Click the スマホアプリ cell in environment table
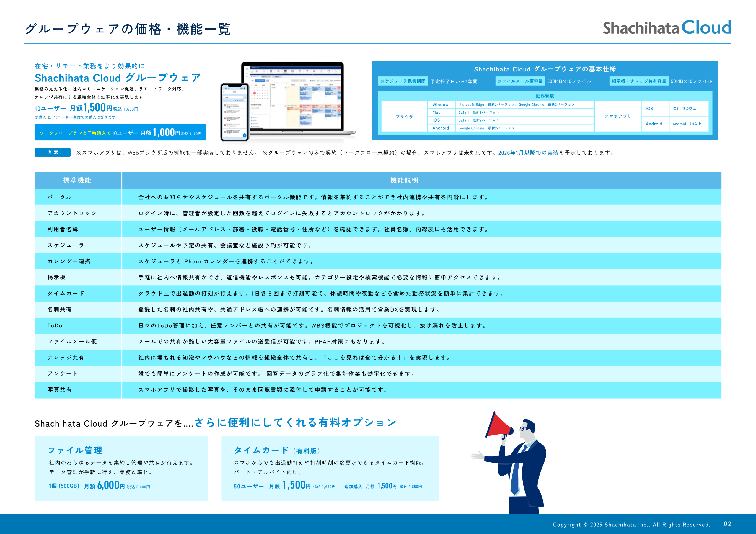The height and width of the screenshot is (534, 756). tap(618, 116)
